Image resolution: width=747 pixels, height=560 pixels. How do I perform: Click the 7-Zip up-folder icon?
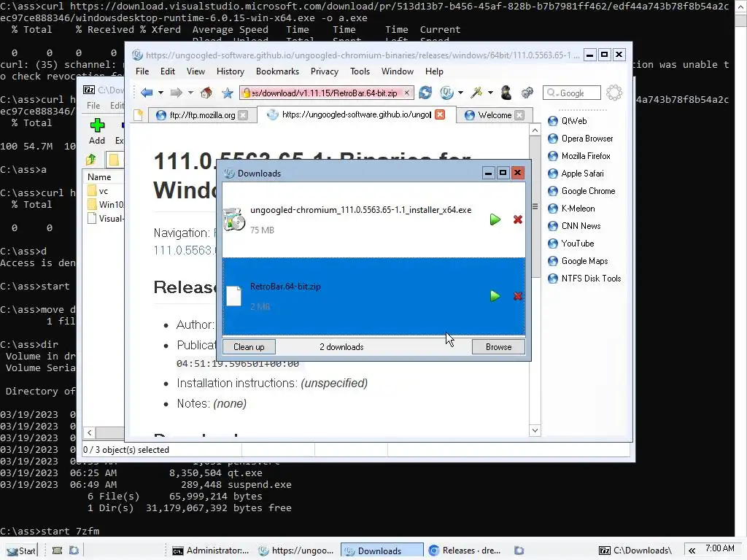(x=91, y=160)
